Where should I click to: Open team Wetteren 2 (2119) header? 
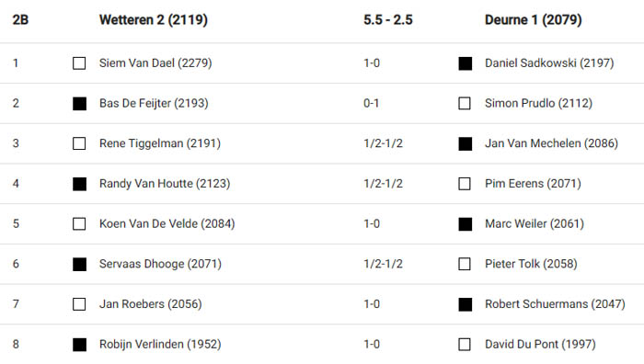[154, 19]
